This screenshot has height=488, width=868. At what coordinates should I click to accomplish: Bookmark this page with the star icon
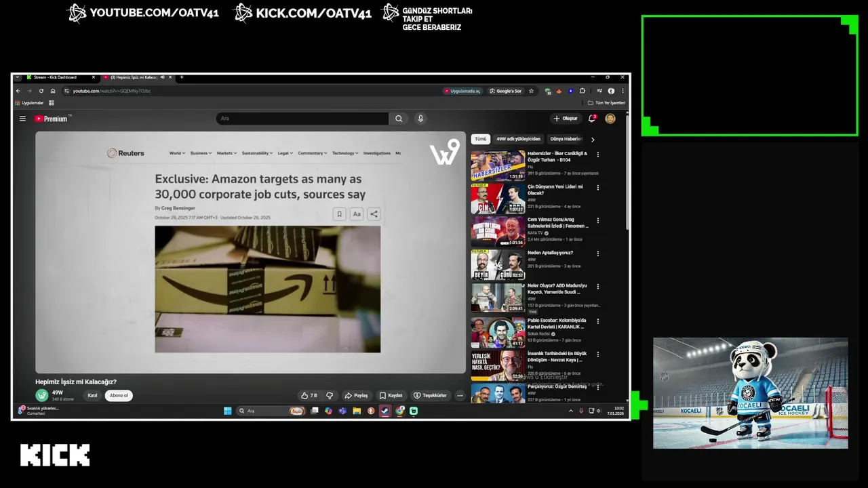pyautogui.click(x=531, y=91)
